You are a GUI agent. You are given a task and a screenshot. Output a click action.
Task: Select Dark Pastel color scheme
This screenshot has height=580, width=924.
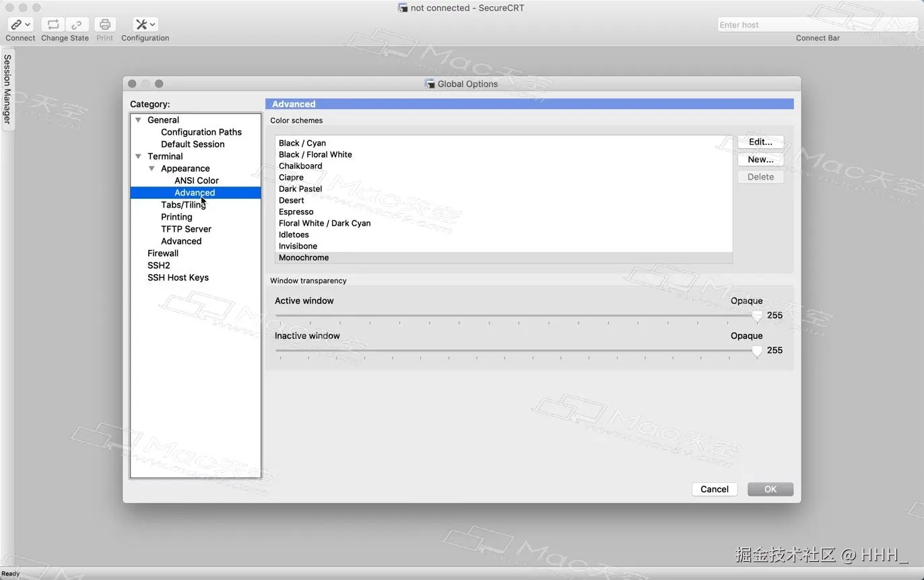pyautogui.click(x=504, y=189)
